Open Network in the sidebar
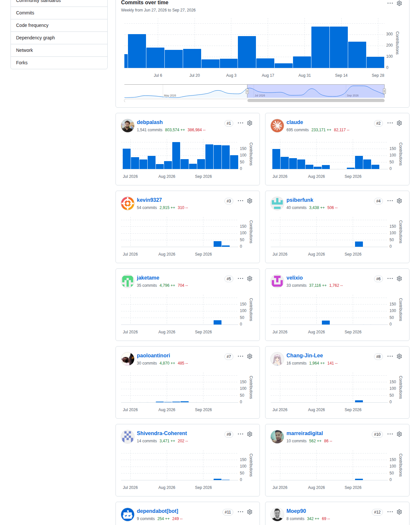Screen dimensions: 420x525 click(x=59, y=50)
